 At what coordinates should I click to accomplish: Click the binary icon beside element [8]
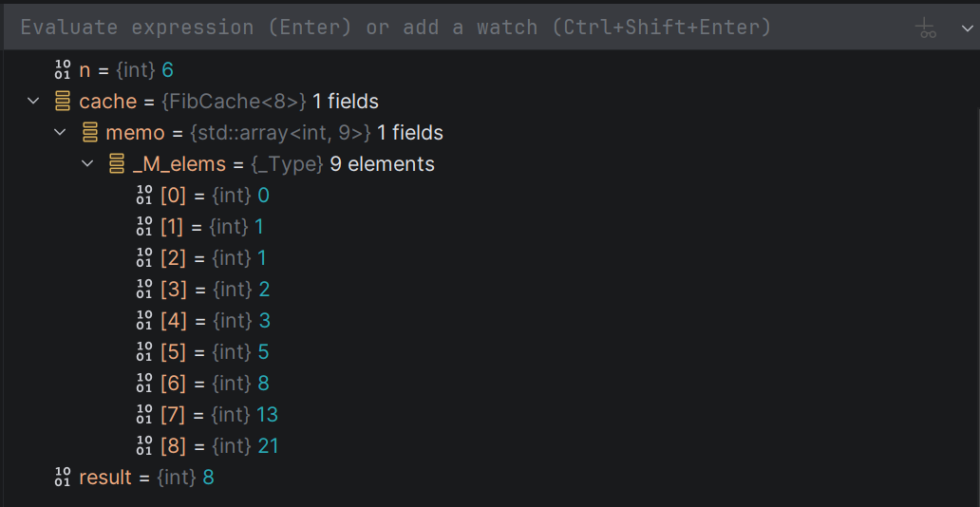coord(144,445)
